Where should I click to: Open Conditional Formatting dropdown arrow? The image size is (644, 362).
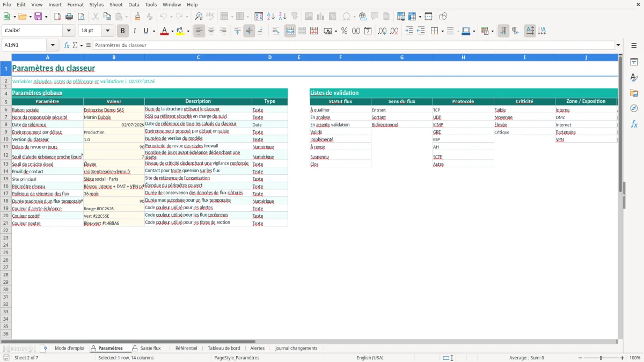click(492, 31)
